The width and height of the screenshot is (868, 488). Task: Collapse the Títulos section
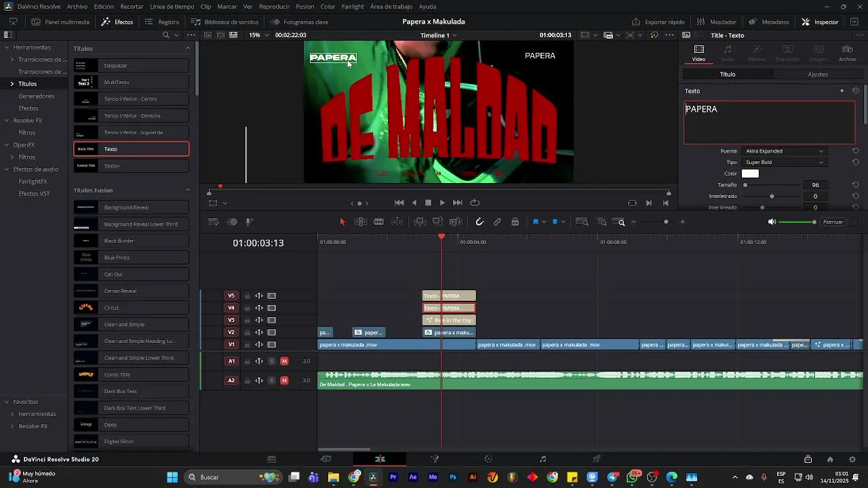188,48
